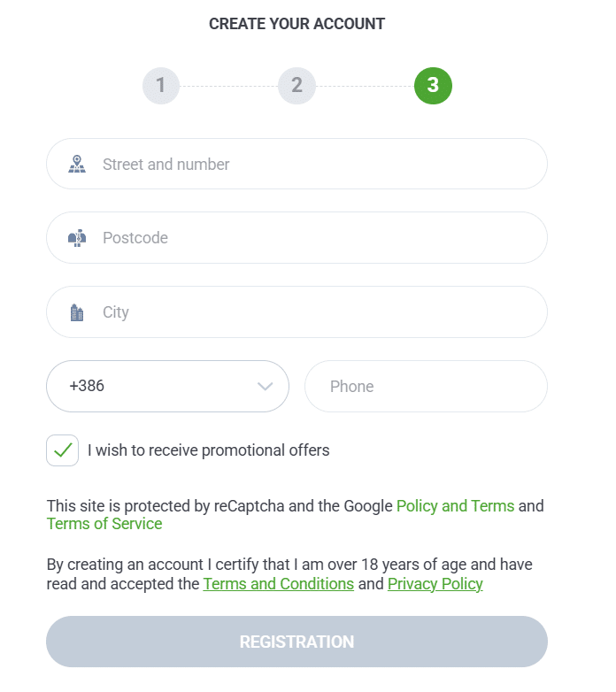Click the REGISTRATION button

coord(297,642)
